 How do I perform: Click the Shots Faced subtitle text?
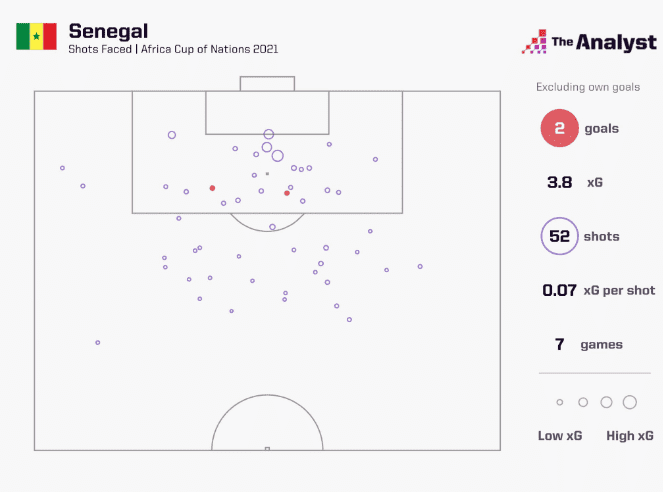coord(173,48)
